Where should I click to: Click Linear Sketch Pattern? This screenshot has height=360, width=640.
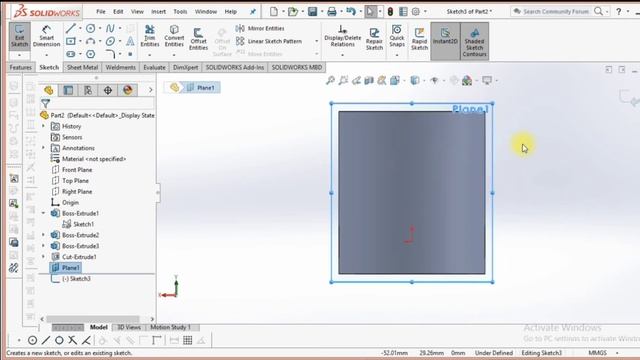coord(269,41)
